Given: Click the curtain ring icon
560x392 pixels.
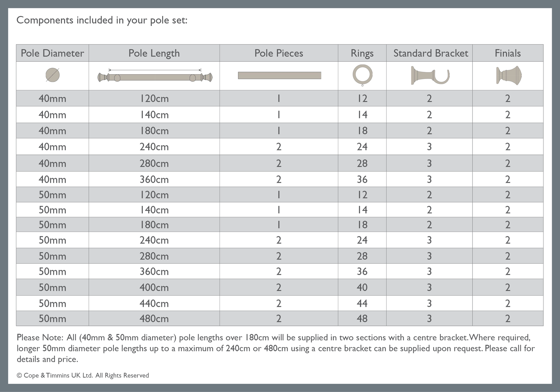Looking at the screenshot, I should click(x=362, y=74).
